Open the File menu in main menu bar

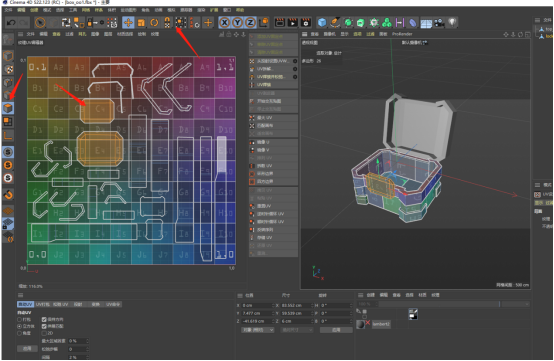point(8,10)
